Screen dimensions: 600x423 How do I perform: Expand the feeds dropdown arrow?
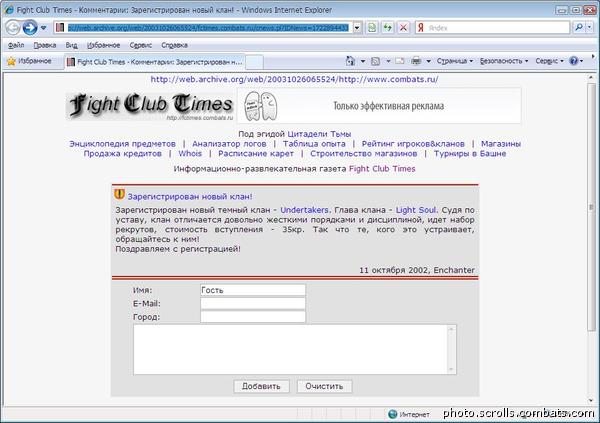[388, 61]
